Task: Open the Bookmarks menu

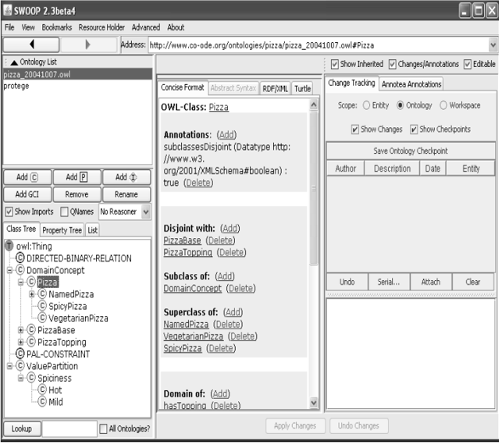Action: (56, 27)
